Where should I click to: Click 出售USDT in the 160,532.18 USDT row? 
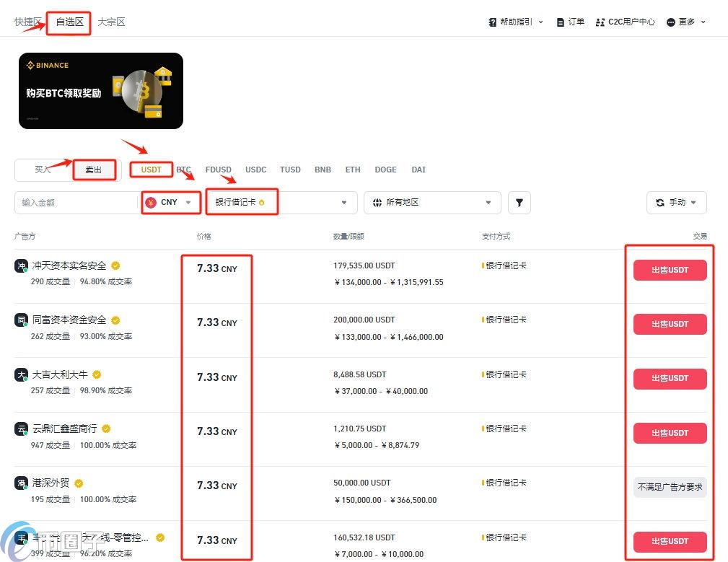pyautogui.click(x=670, y=542)
